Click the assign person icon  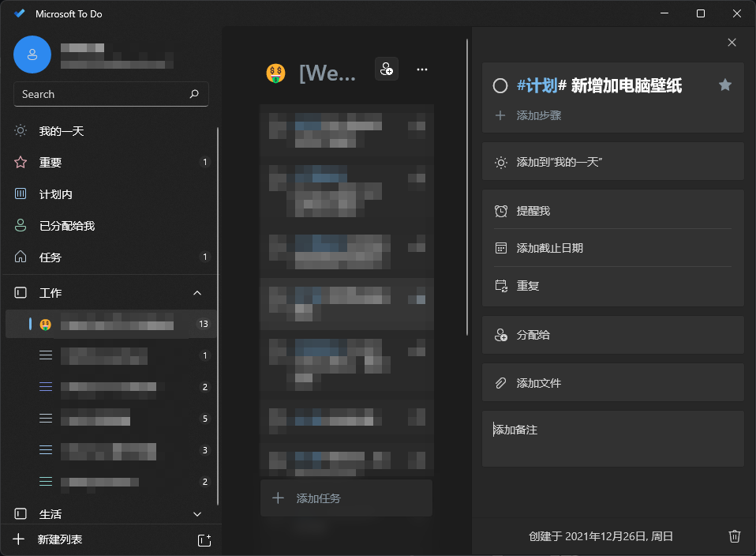501,335
